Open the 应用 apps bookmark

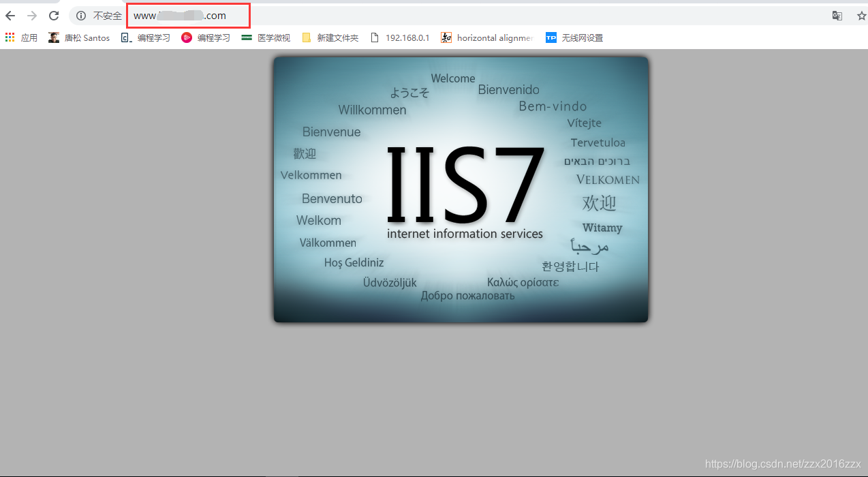21,38
